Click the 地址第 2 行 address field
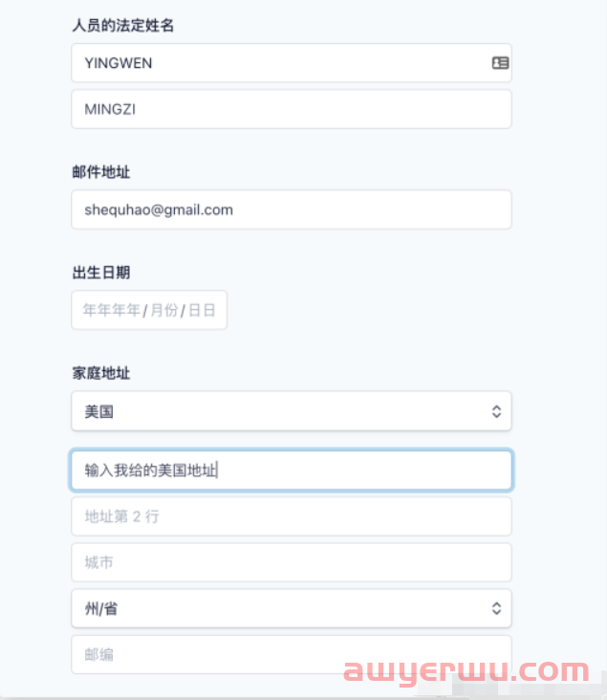 click(292, 516)
